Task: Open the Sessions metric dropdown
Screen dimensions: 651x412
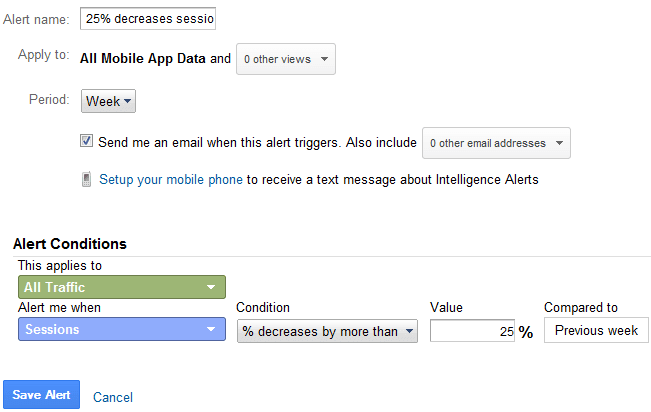Action: coord(122,329)
